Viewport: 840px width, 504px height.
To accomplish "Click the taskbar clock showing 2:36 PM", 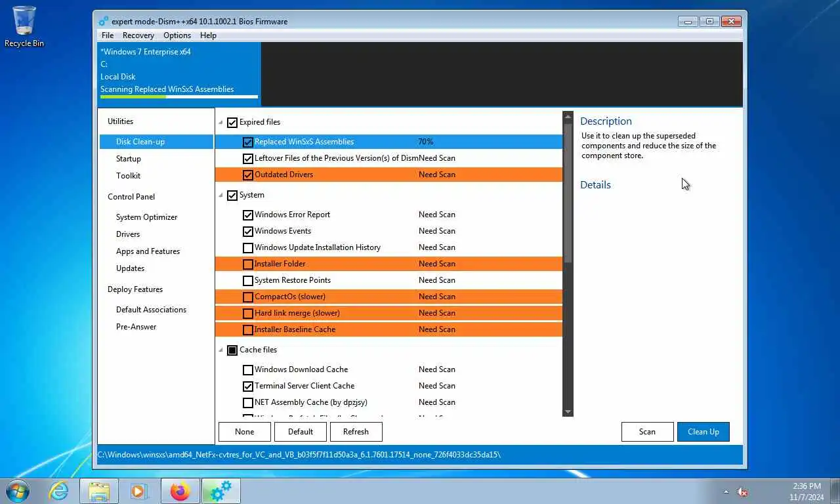I will (x=807, y=492).
